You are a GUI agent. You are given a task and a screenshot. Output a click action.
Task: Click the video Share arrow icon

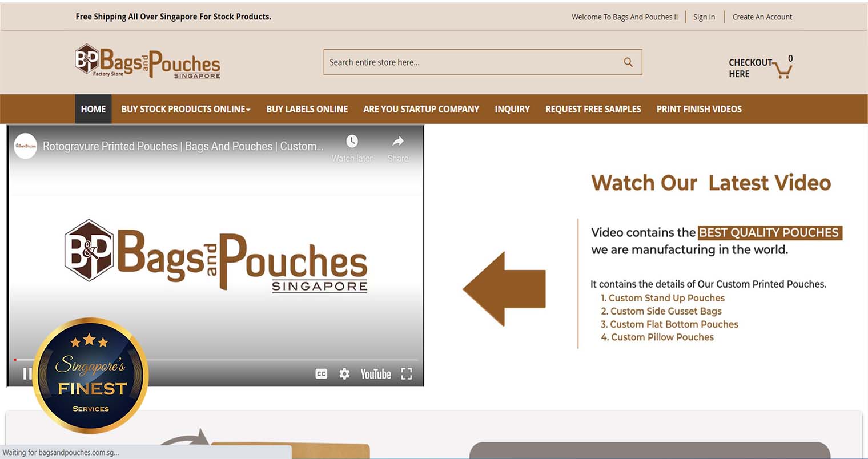pyautogui.click(x=398, y=142)
